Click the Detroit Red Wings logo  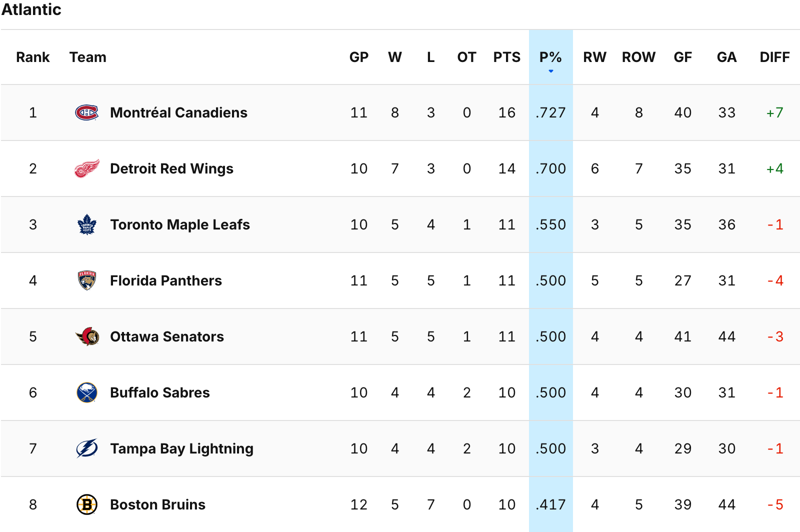pos(87,169)
